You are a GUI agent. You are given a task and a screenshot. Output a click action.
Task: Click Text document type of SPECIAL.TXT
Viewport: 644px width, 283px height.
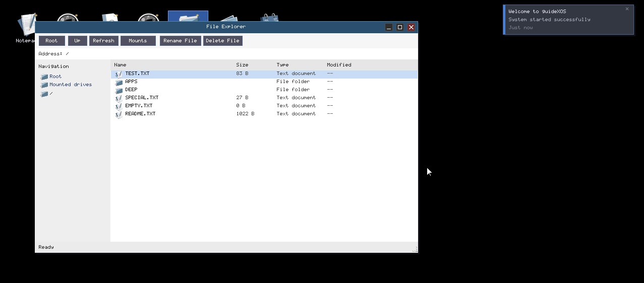tap(296, 98)
